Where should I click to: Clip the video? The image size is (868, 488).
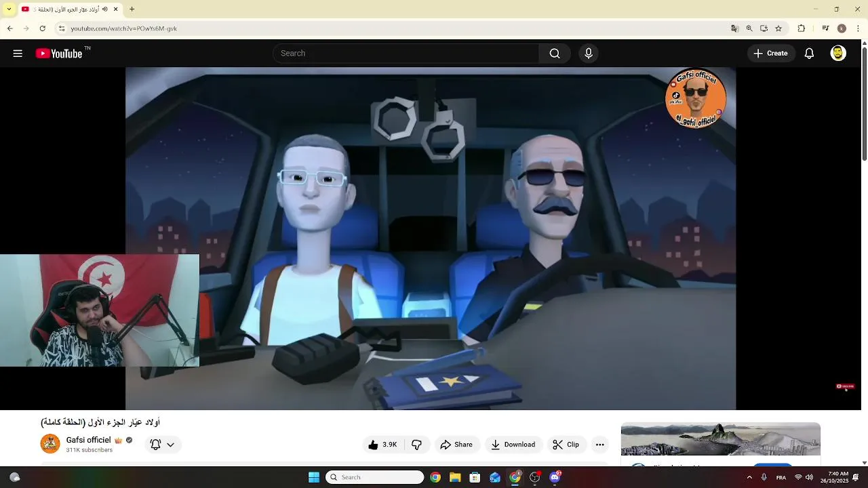tap(566, 445)
